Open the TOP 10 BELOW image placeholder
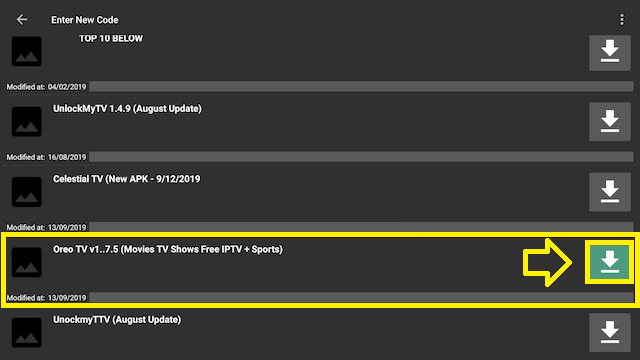Viewport: 640px width, 360px height. pos(27,51)
